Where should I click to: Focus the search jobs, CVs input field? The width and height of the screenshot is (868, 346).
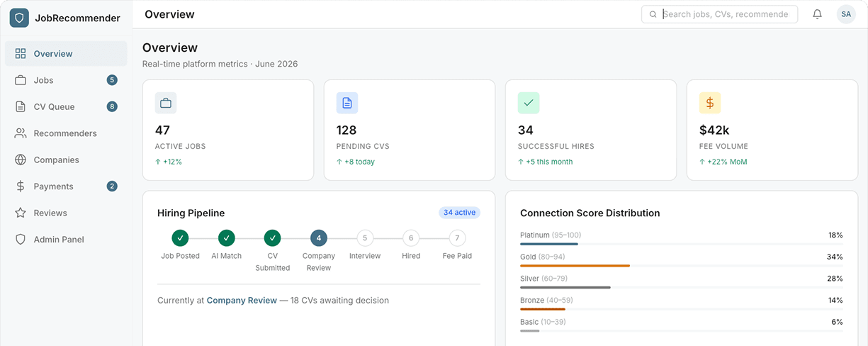[719, 14]
